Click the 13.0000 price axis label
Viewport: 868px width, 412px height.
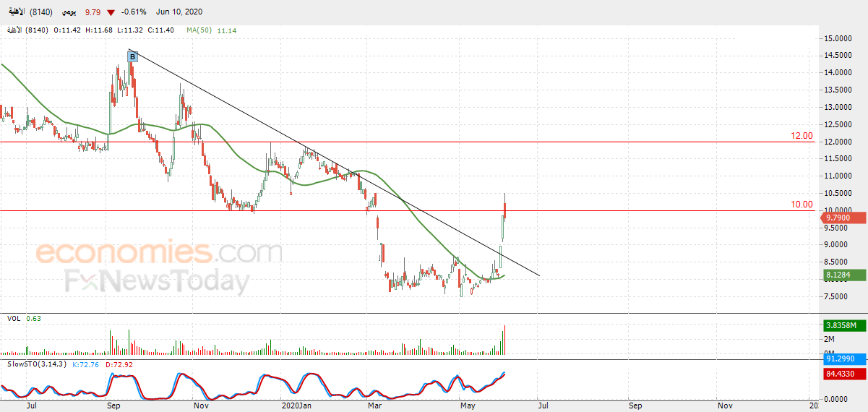click(x=838, y=107)
